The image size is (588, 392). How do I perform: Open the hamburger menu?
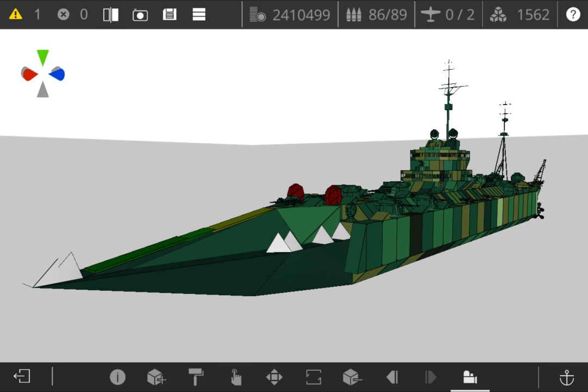(x=199, y=15)
